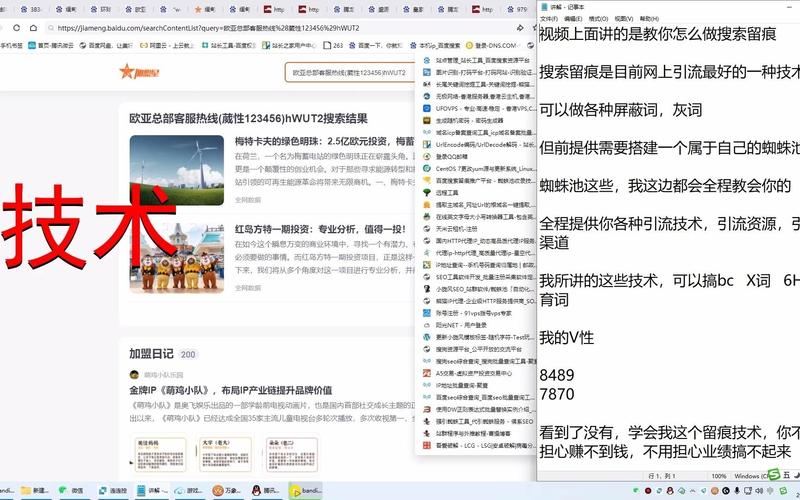Open Notepad 格式(O) menu
Viewport: 800px width, 500px height.
point(598,19)
